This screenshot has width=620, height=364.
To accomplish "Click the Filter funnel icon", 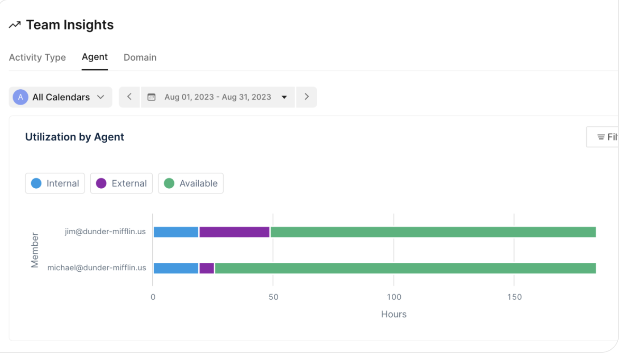I will [x=602, y=136].
